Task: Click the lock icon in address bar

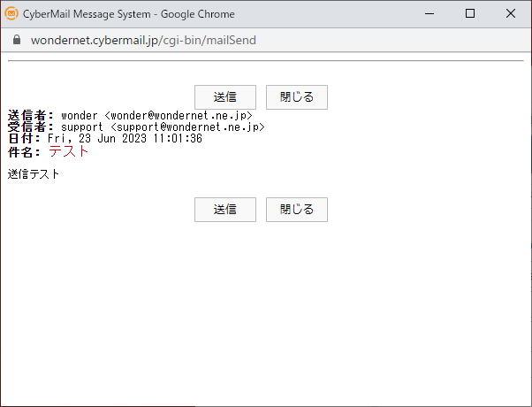Action: coord(17,40)
